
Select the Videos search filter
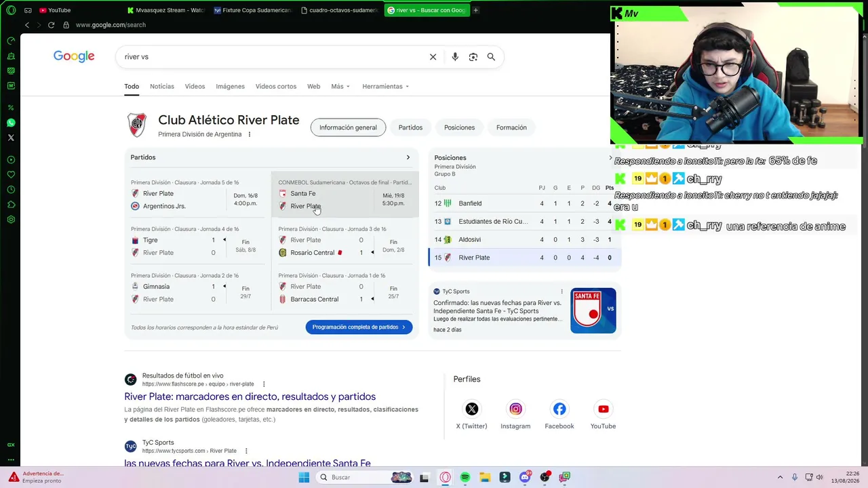195,86
